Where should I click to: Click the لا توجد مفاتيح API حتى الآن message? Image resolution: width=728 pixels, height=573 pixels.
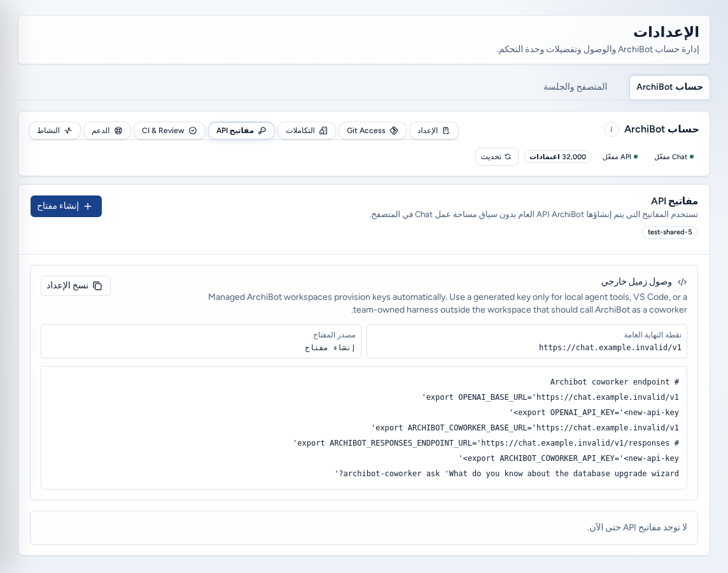[x=637, y=528]
